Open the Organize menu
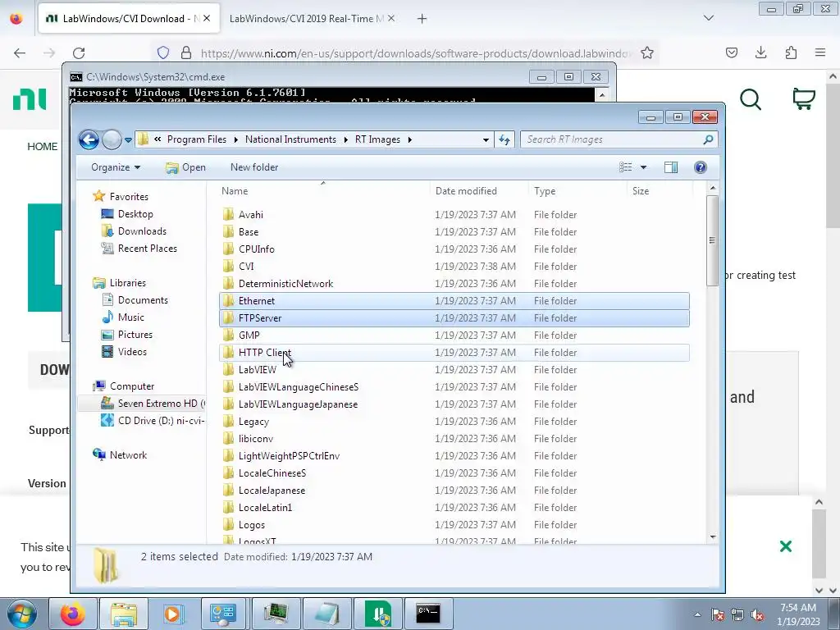 tap(115, 167)
